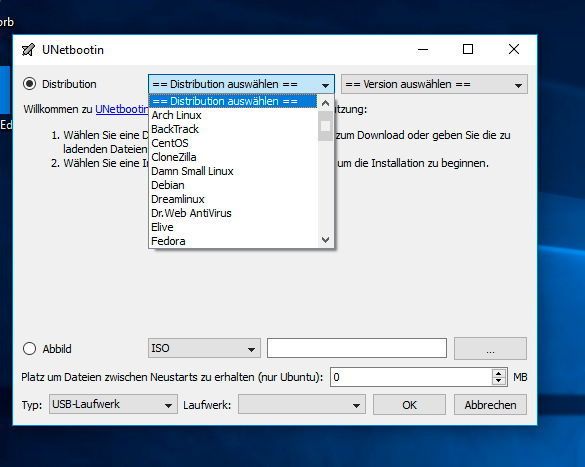
Task: Click the persistence space MB field
Action: click(x=411, y=377)
